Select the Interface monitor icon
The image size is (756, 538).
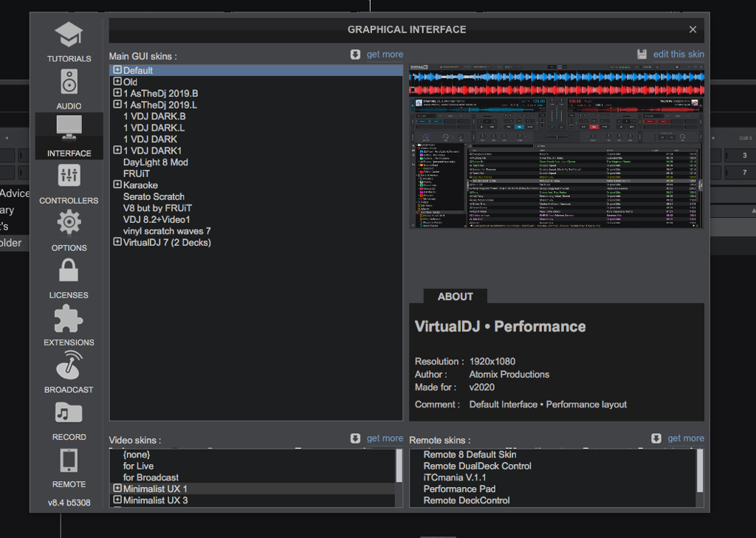(x=69, y=128)
